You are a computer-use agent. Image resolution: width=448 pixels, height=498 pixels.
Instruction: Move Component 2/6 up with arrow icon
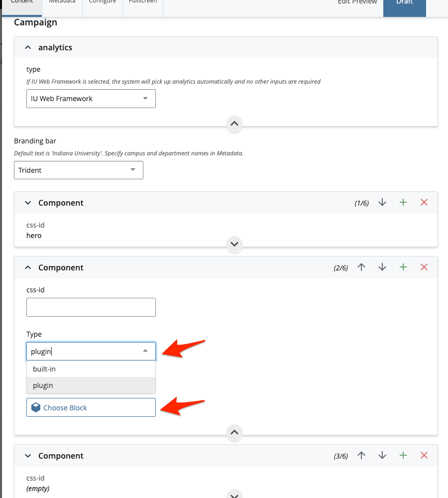361,267
